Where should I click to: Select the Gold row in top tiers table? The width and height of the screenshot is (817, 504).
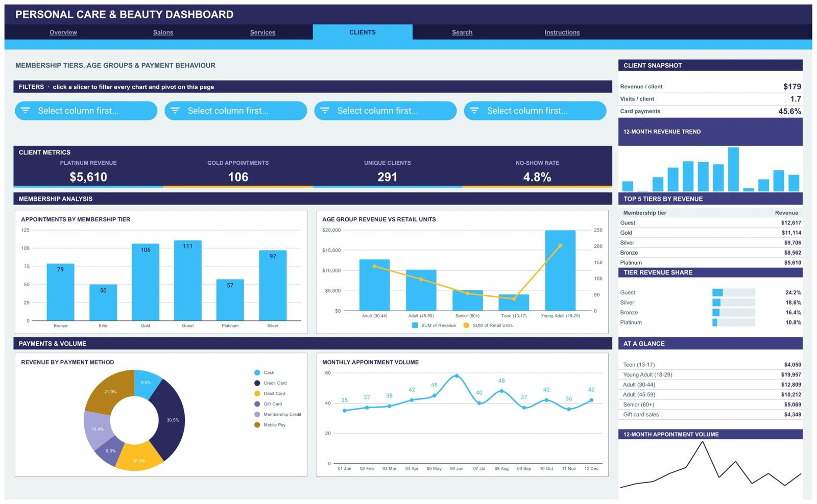point(710,233)
